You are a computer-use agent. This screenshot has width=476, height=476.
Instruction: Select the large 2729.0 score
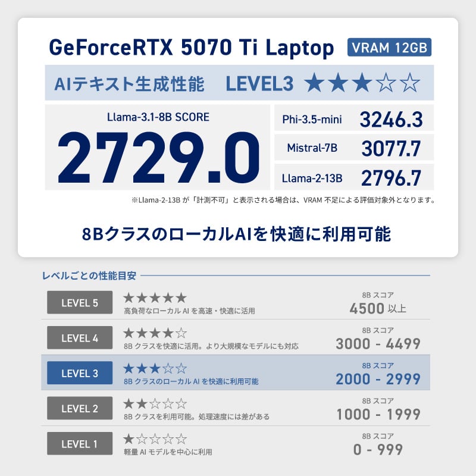coord(158,158)
